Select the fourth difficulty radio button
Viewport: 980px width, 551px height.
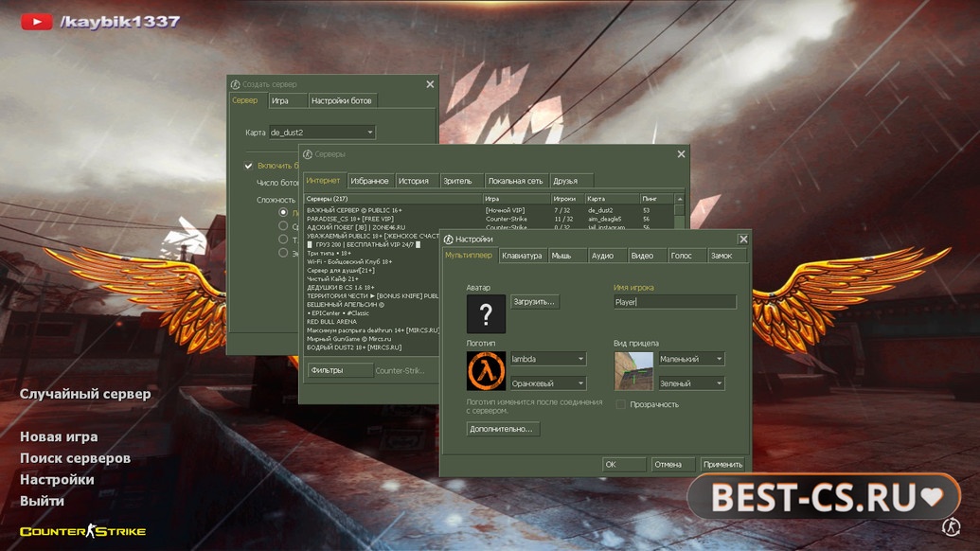(x=283, y=253)
